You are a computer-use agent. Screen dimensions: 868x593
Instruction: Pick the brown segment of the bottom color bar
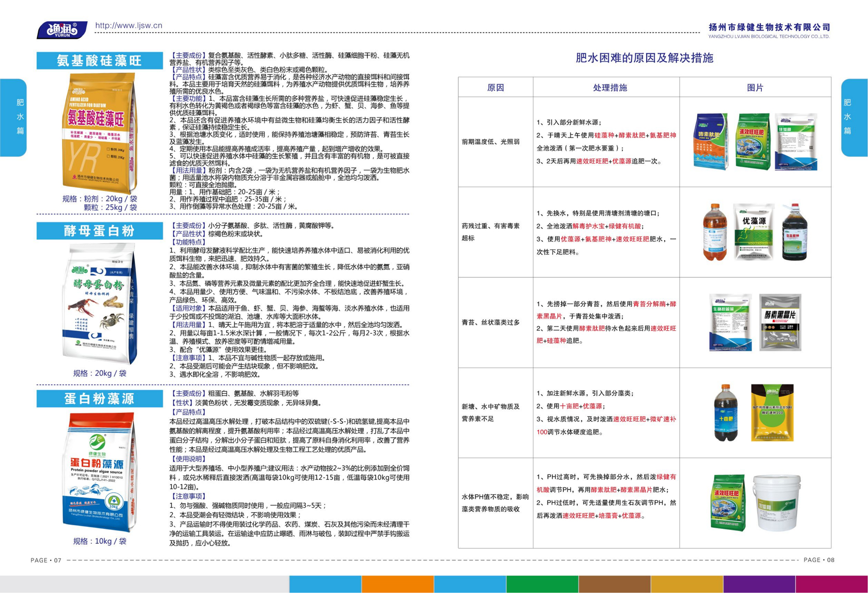pos(615,584)
